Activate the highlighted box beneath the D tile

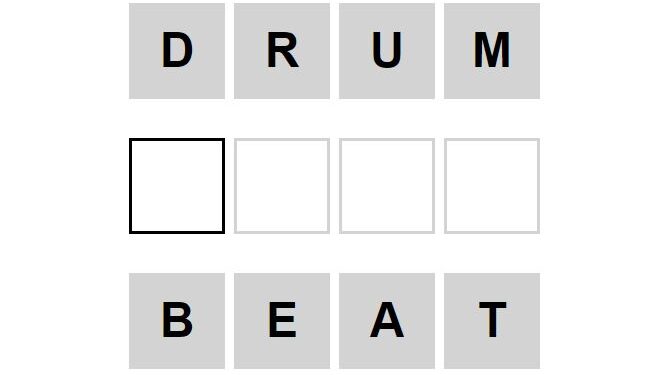coord(177,186)
